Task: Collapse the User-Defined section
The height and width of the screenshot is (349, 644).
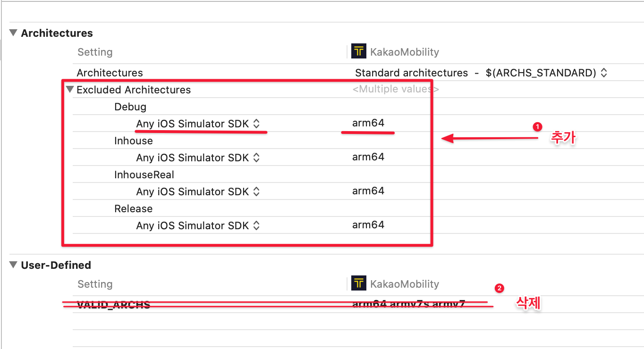Action: click(x=12, y=265)
